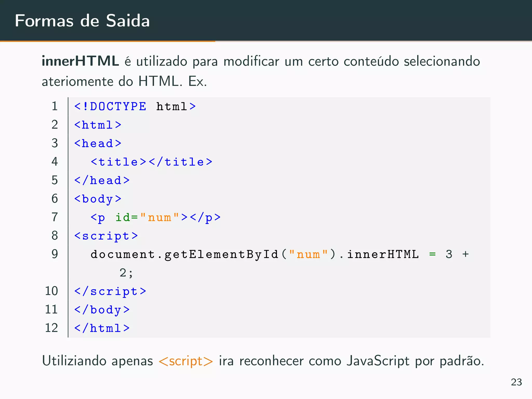Click the wrapped code continuation '2;'
The width and height of the screenshot is (532, 399).
126,273
